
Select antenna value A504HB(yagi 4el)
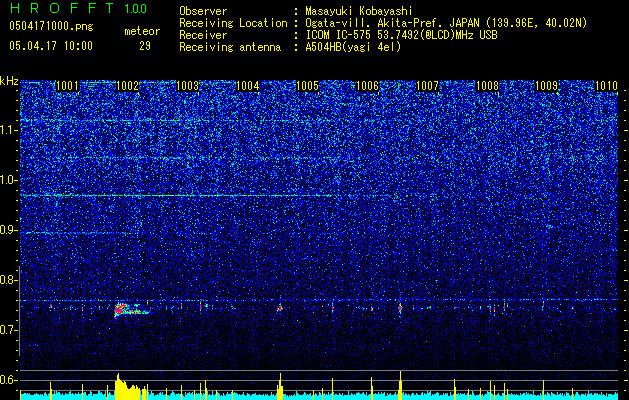(x=353, y=47)
